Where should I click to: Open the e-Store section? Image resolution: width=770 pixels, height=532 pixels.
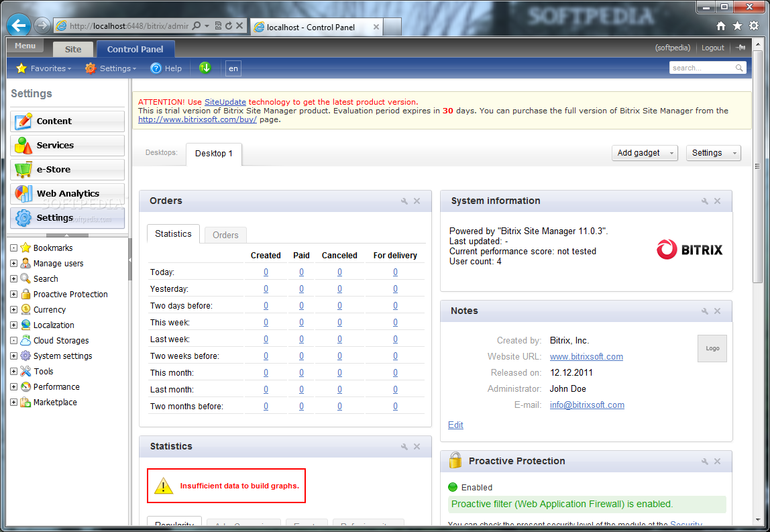[67, 170]
